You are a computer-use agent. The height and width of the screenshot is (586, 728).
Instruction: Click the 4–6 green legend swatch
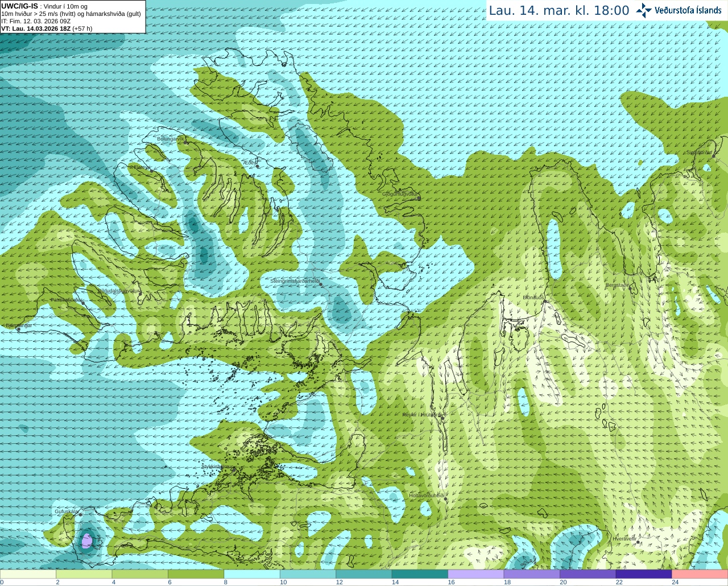tap(140, 574)
